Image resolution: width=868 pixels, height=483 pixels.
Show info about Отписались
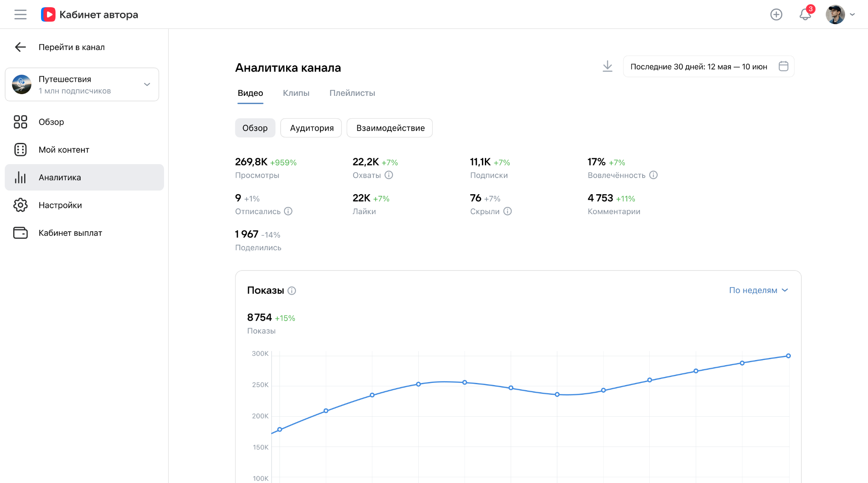(x=288, y=211)
